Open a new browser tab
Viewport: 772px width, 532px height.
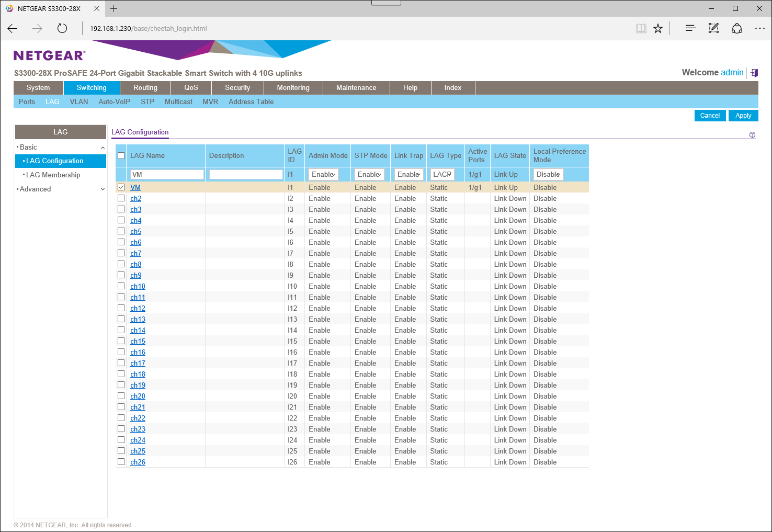(113, 8)
